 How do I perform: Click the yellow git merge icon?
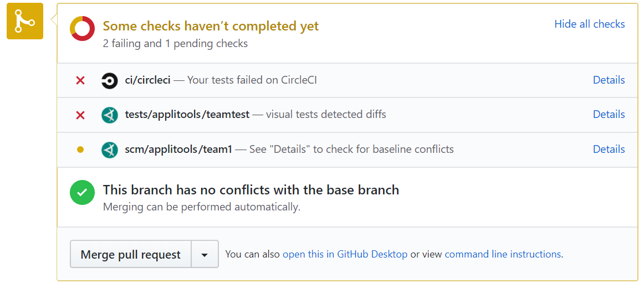tap(24, 21)
